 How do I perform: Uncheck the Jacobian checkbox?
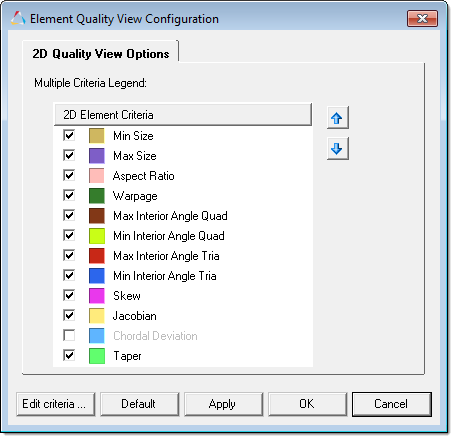(69, 315)
